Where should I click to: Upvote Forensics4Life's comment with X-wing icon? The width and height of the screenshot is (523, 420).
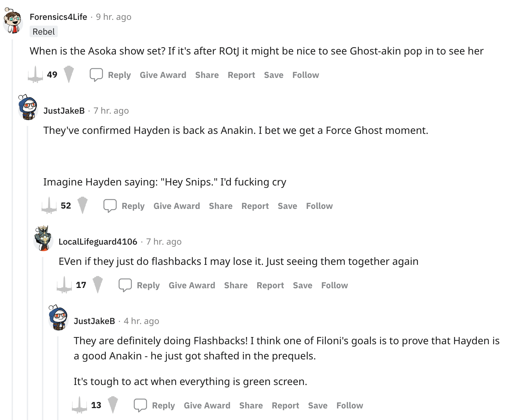coord(35,75)
